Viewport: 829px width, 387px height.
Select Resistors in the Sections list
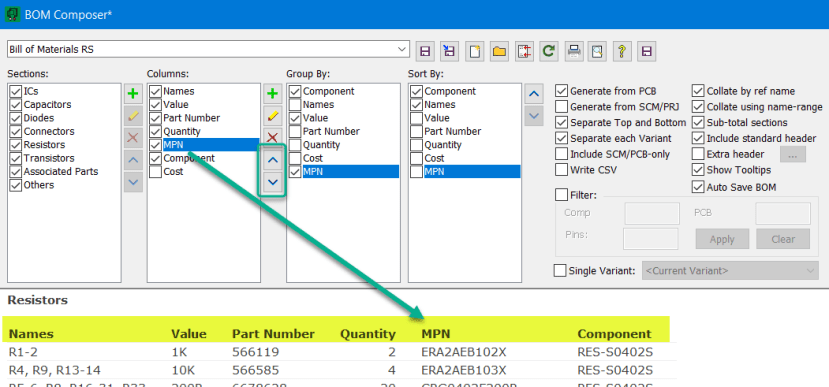coord(44,145)
